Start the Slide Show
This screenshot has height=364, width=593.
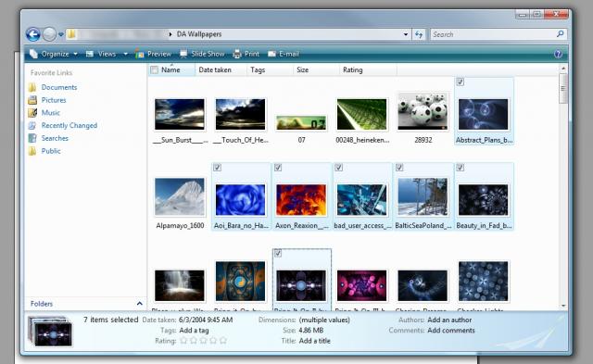tap(202, 54)
